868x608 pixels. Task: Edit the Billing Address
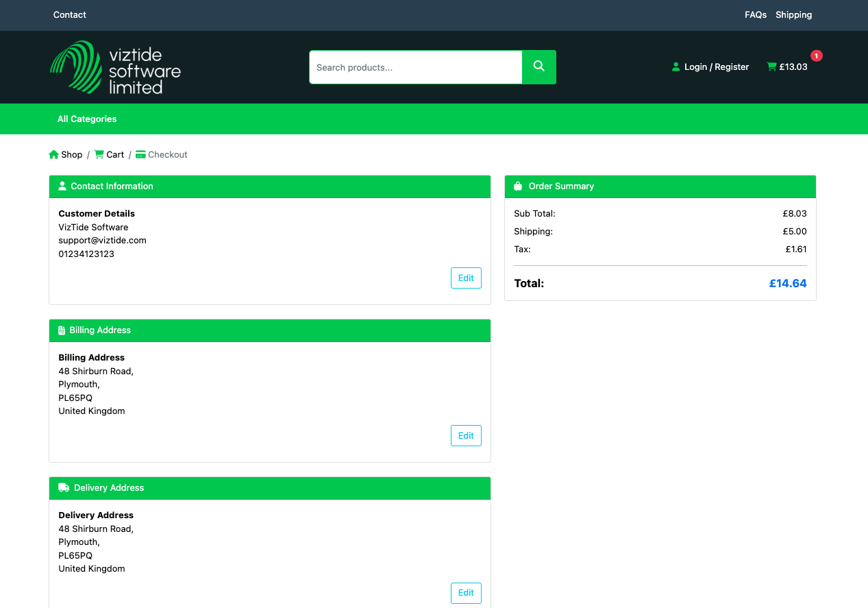tap(466, 436)
